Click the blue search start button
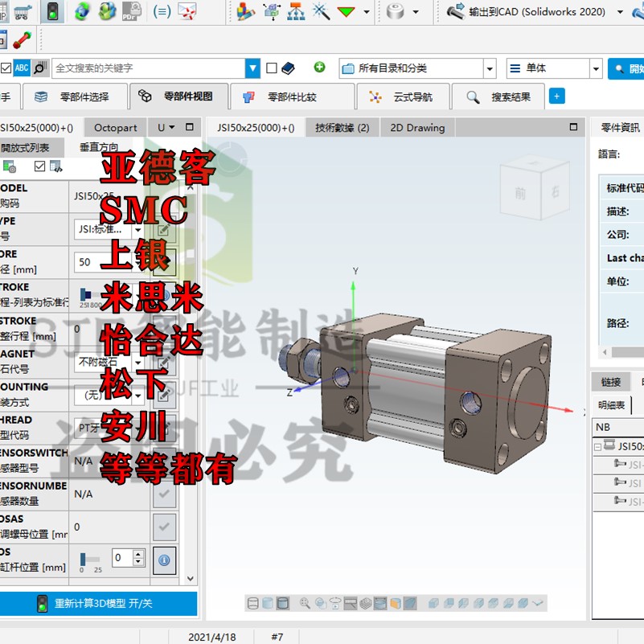The width and height of the screenshot is (644, 644). coord(626,68)
